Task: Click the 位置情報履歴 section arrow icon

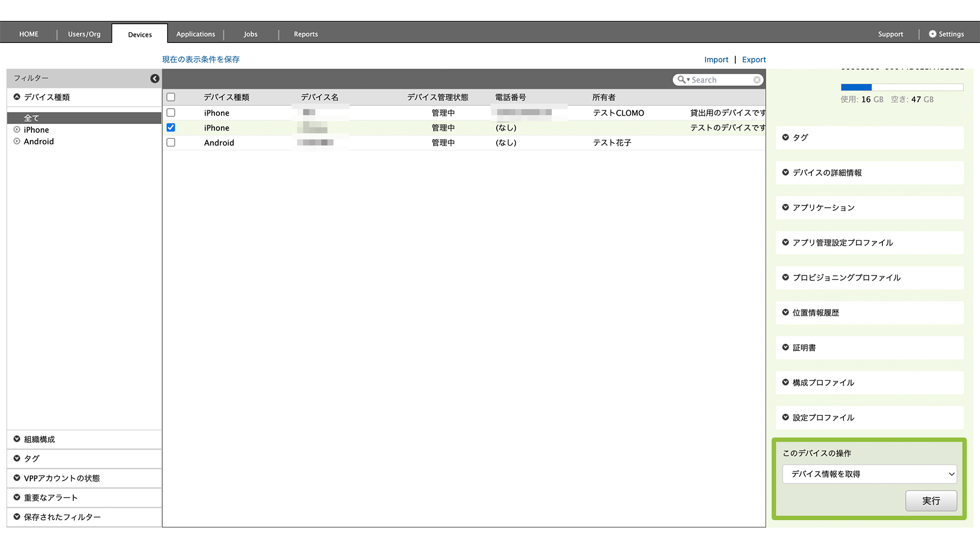Action: (785, 312)
